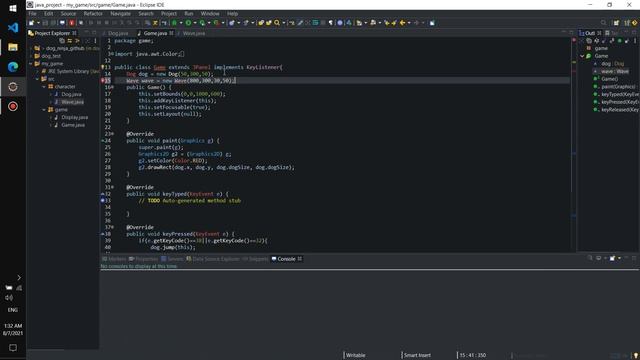Open the Open Perspective icon top right
This screenshot has height=360, width=640.
[x=616, y=23]
